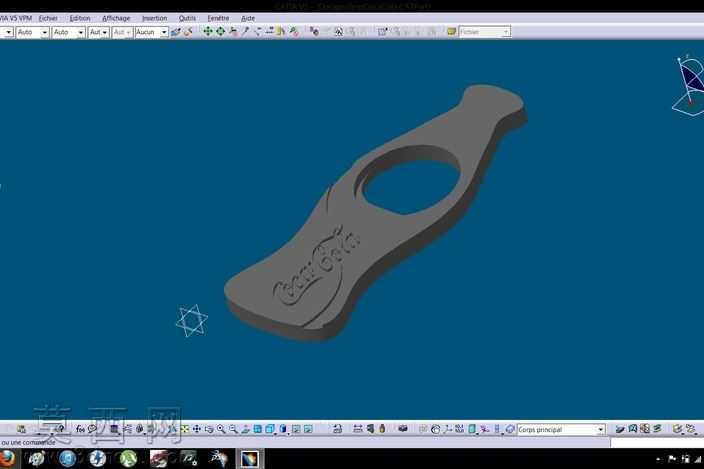Click the command input field at bottom right
Viewport: 704px width, 469px height.
(x=657, y=443)
